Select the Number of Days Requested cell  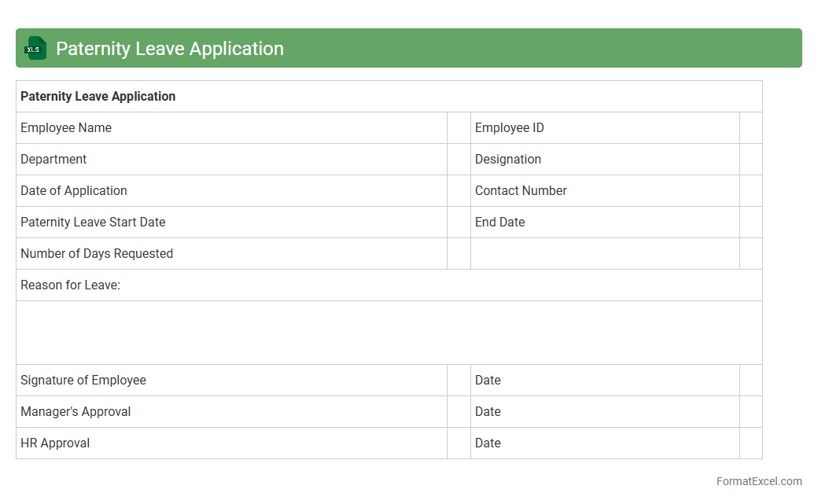tap(97, 254)
